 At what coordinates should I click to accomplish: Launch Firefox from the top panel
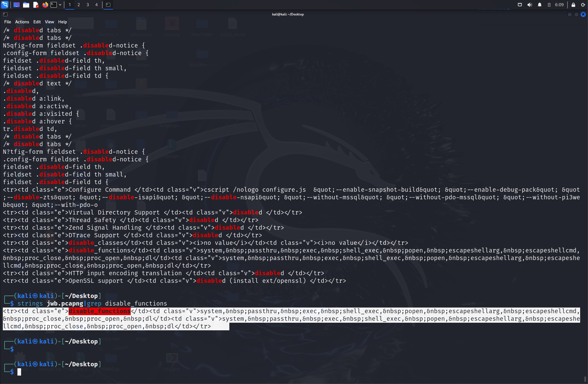pyautogui.click(x=45, y=5)
